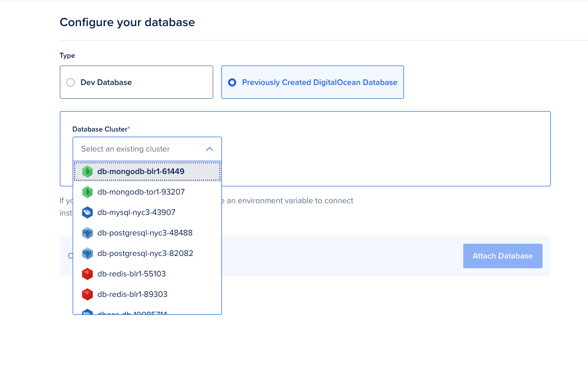Screen dimensions: 588x365
Task: Choose db-mongodb-blr1-61449 from the list
Action: [147, 171]
